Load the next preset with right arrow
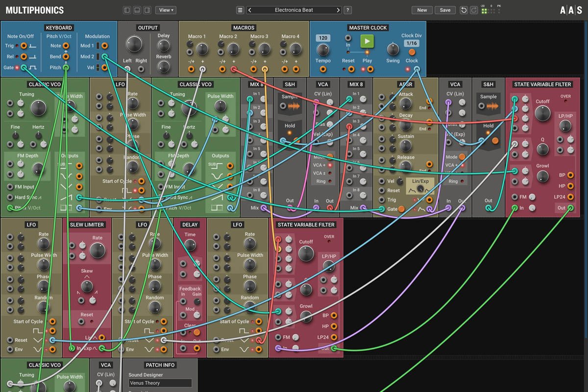Screen dimensions: 588x392 338,10
